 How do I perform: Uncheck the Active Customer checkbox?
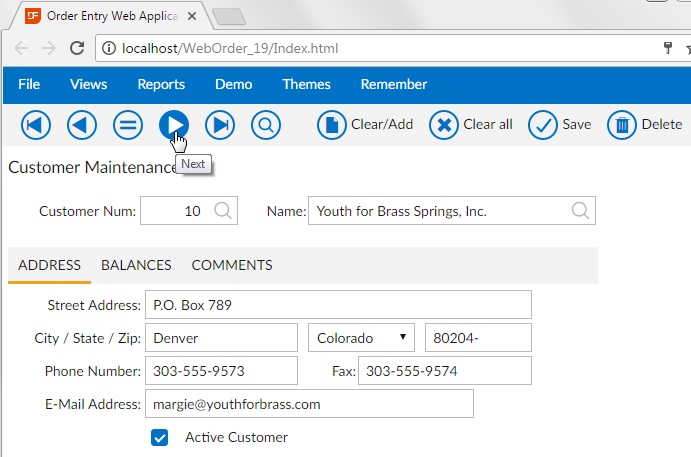[x=160, y=438]
